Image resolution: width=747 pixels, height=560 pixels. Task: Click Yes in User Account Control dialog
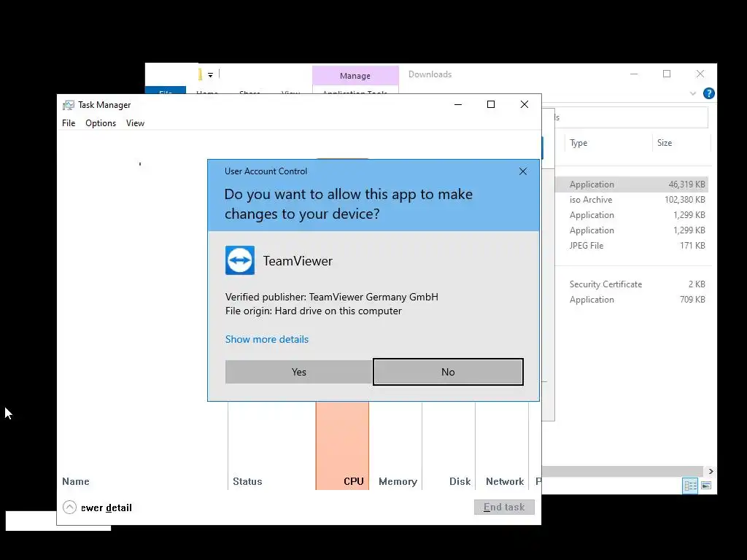tap(298, 372)
